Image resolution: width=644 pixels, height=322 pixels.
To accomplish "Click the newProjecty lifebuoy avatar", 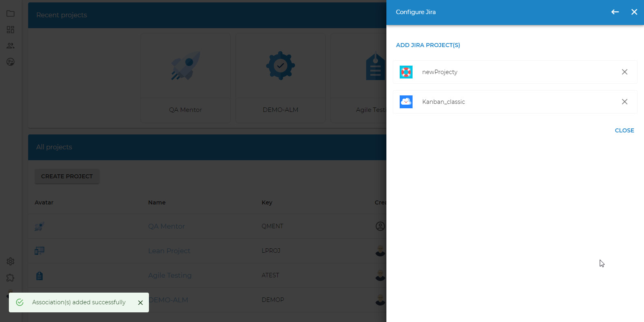I will [x=406, y=72].
